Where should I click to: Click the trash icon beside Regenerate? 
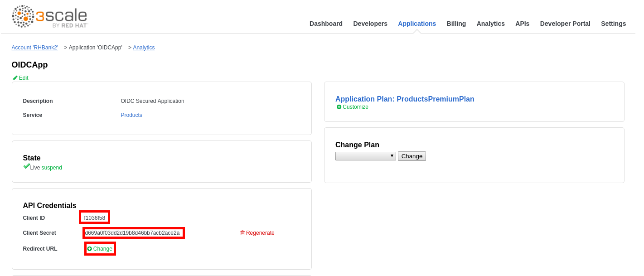[x=242, y=233]
